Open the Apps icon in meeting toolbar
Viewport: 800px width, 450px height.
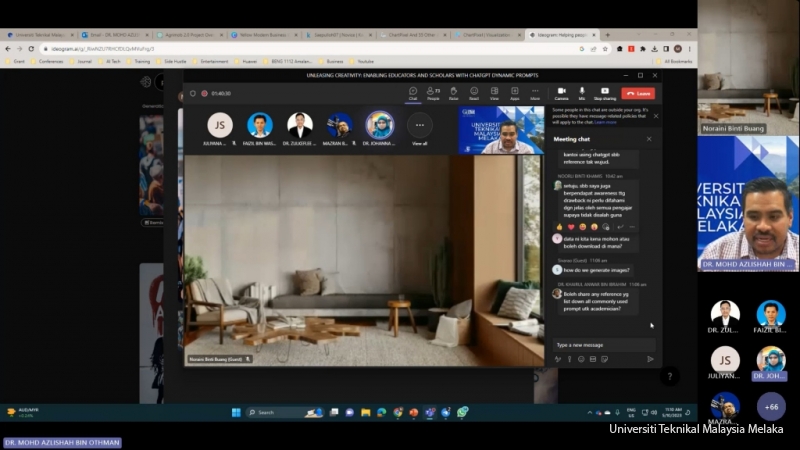514,92
